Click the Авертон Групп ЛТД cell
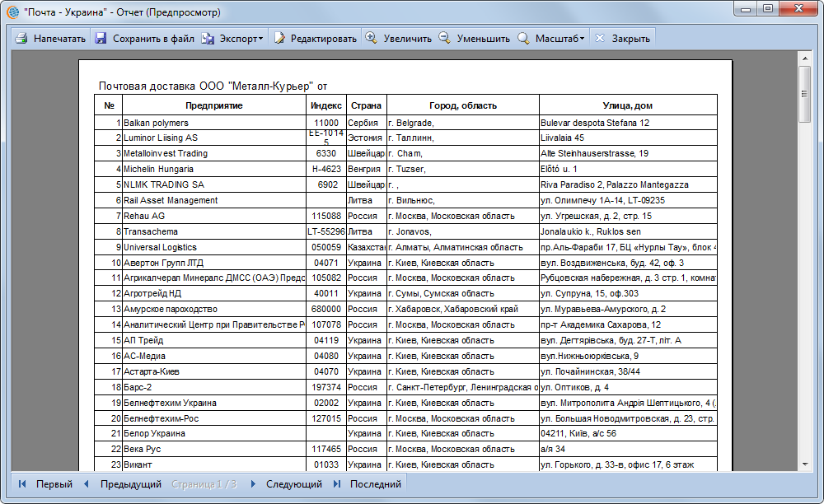Viewport: 824px width, 504px height. 214,263
